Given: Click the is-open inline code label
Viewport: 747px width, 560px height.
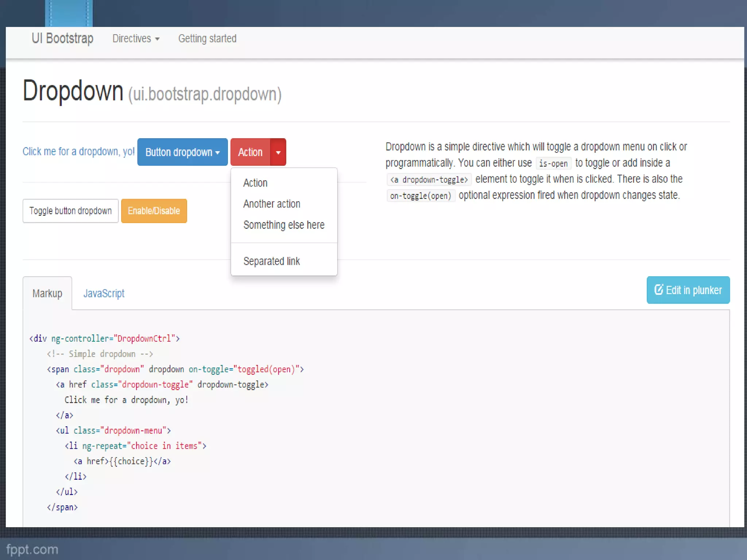Looking at the screenshot, I should tap(553, 164).
